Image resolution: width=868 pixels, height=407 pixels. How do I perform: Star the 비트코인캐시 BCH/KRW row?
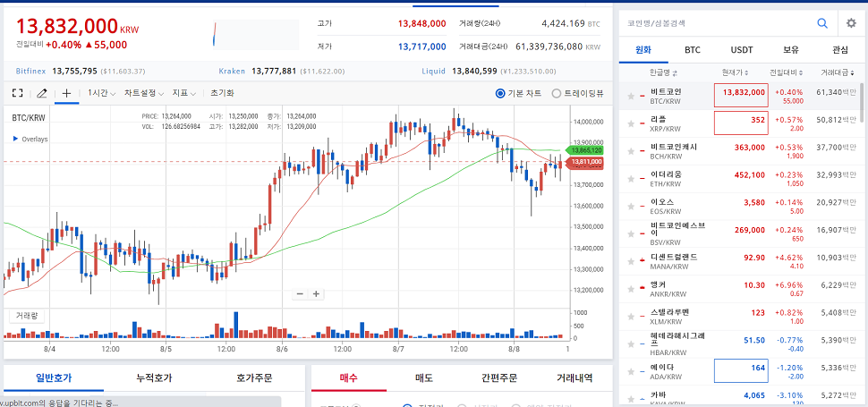(x=630, y=151)
